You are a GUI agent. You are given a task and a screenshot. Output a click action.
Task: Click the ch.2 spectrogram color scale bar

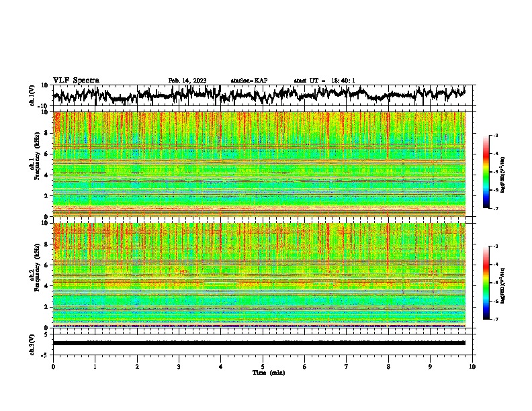pos(486,283)
